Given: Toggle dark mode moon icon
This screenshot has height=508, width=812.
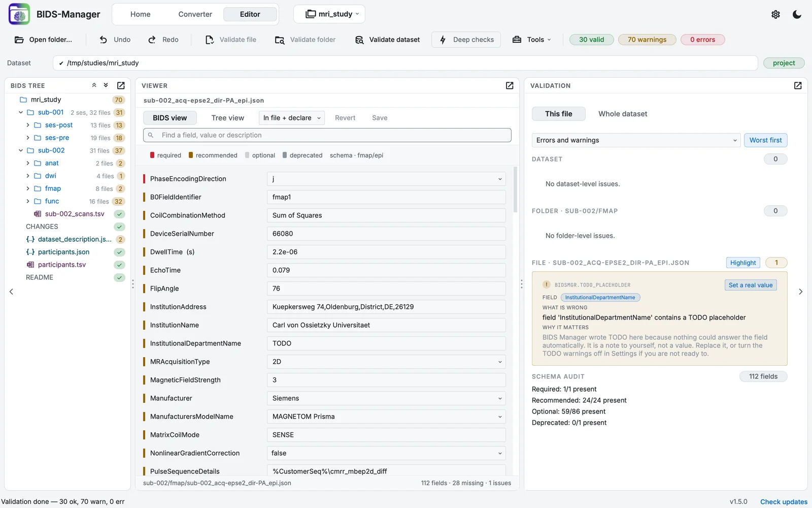Looking at the screenshot, I should 797,14.
